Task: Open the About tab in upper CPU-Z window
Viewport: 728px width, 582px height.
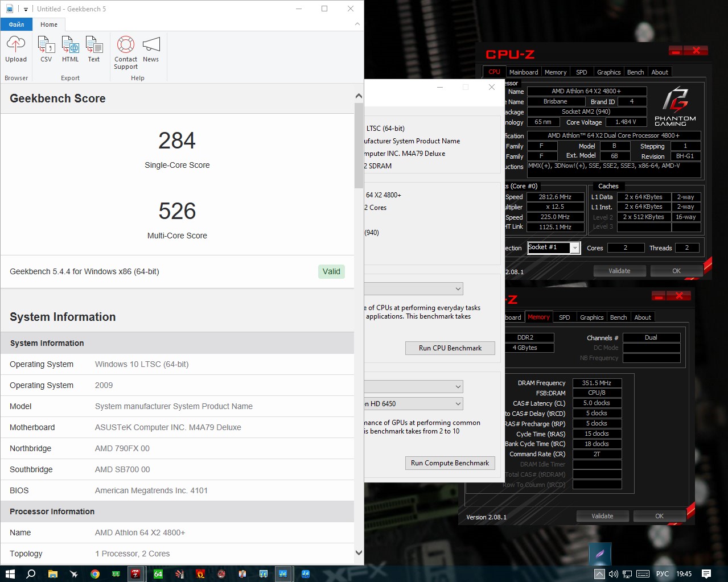Action: point(660,72)
